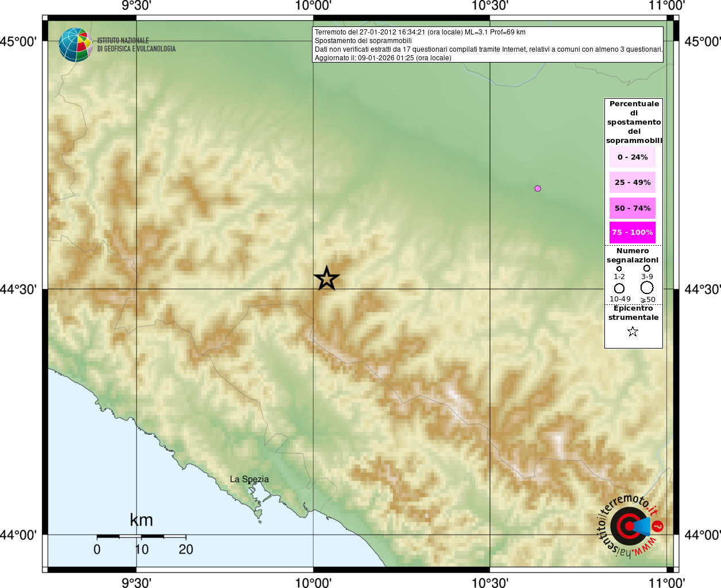Select the pink report circle marker
The image size is (721, 588).
coord(538,188)
